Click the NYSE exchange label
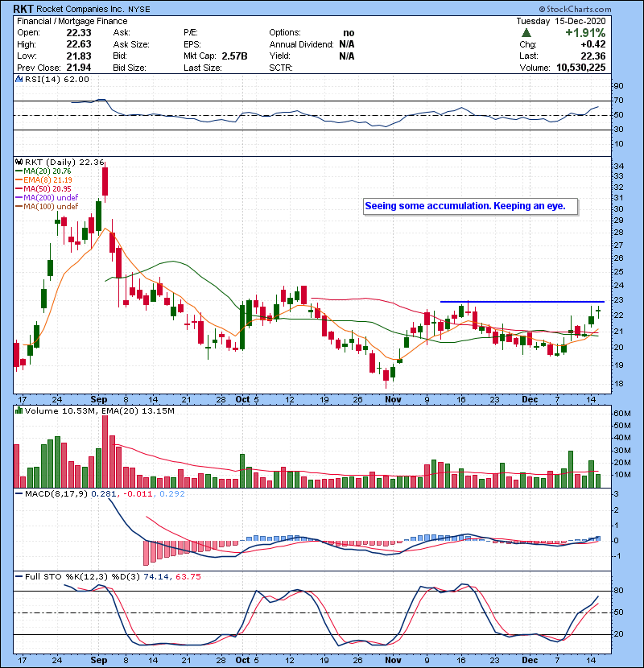Screen dimensions: 644x668 [139, 10]
